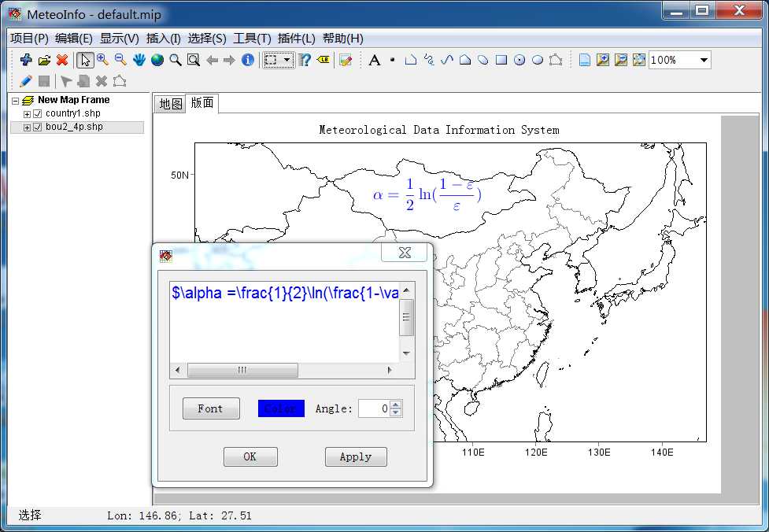769x532 pixels.
Task: Activate the Zoom In magnifier tool
Action: pyautogui.click(x=103, y=60)
